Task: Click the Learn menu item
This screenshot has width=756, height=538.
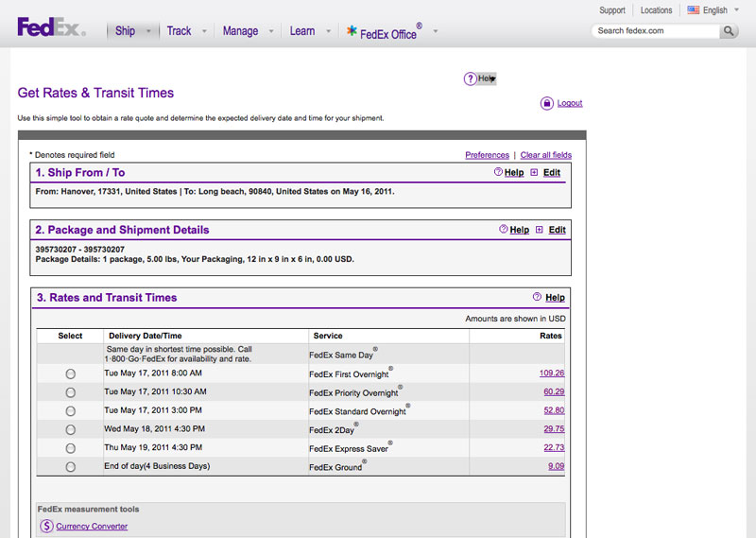Action: (x=302, y=31)
